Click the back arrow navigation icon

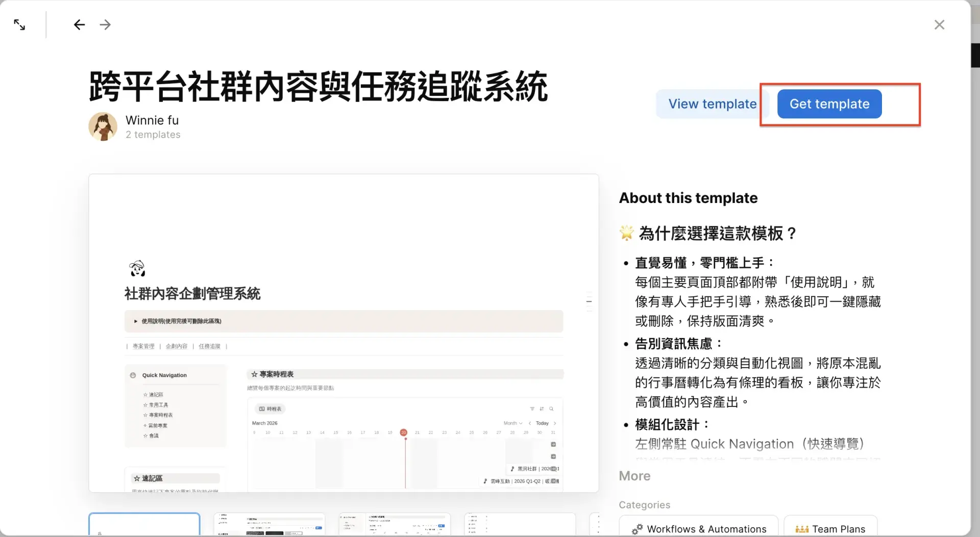pos(80,24)
